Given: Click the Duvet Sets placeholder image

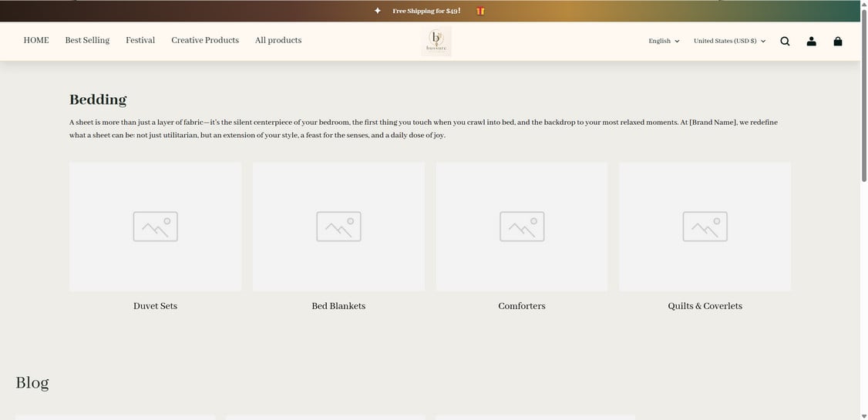Looking at the screenshot, I should pos(156,227).
